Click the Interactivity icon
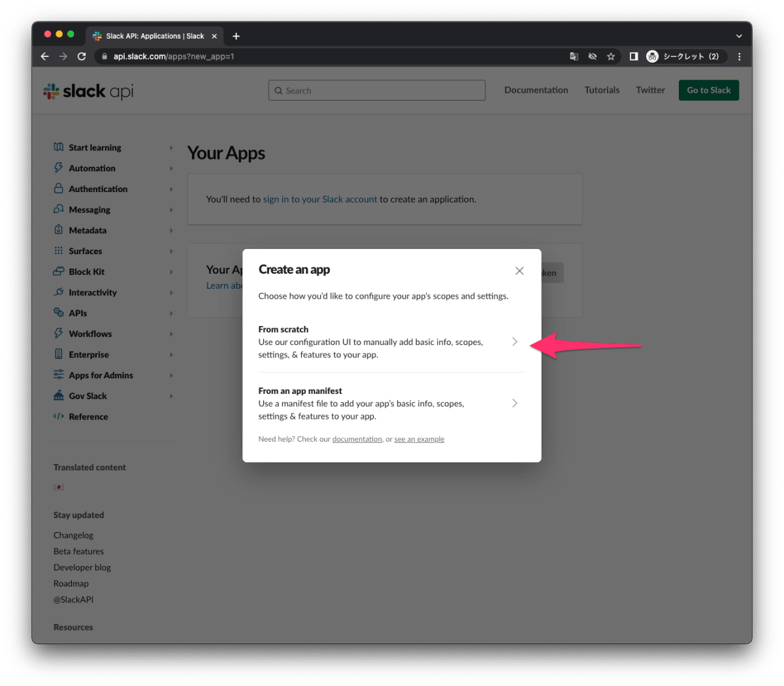 (x=59, y=292)
